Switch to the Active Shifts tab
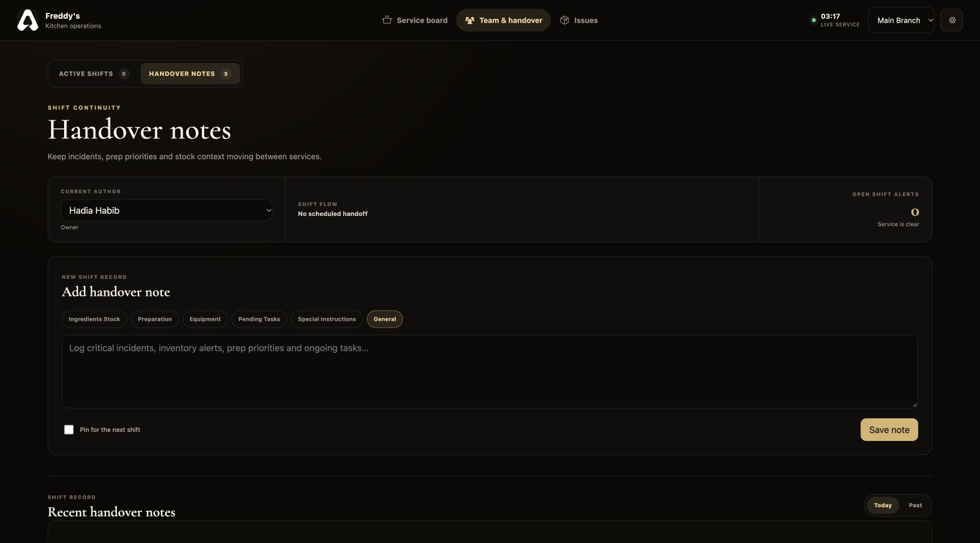This screenshot has height=543, width=980. (94, 74)
